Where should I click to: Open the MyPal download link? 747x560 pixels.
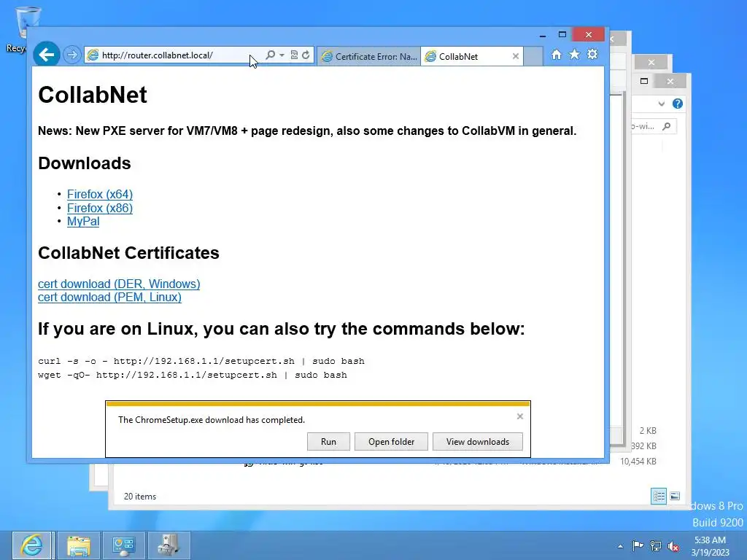(x=83, y=222)
